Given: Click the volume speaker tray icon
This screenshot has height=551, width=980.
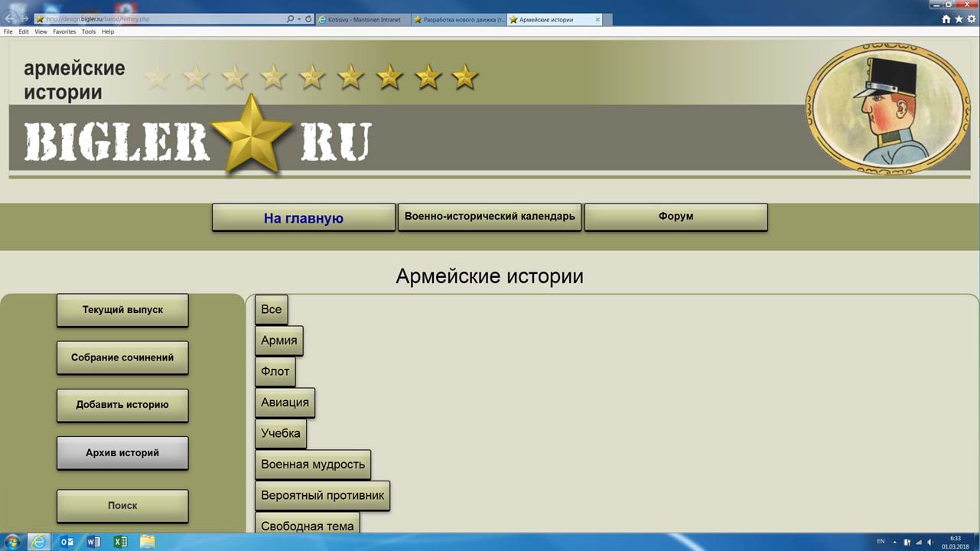Looking at the screenshot, I should tap(930, 543).
